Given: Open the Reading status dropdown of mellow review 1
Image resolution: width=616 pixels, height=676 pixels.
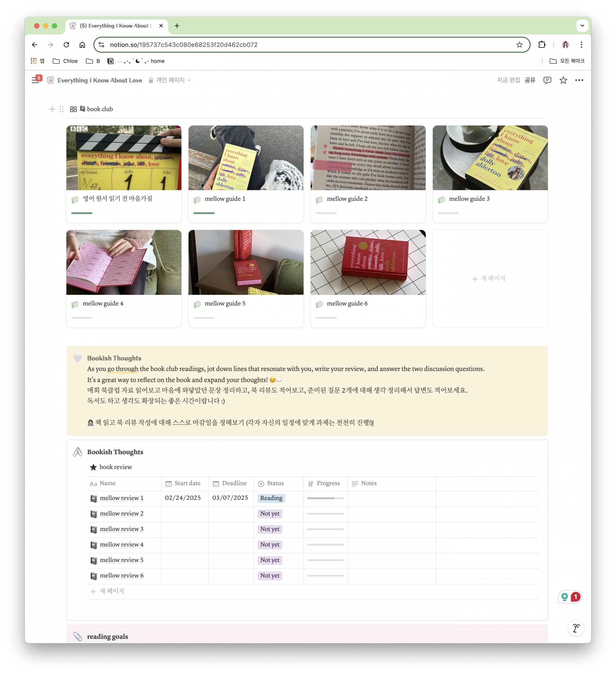Looking at the screenshot, I should [x=271, y=498].
